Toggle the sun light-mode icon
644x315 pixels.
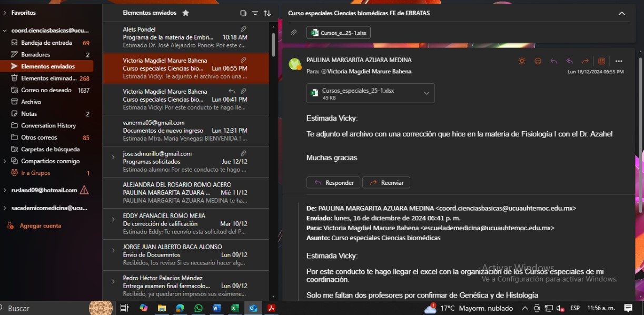[x=522, y=61]
